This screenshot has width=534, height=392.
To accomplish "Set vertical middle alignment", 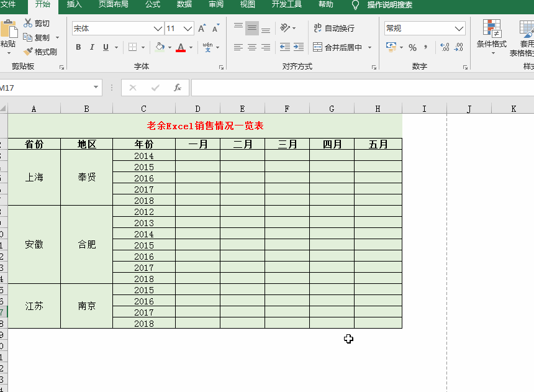I will 252,29.
